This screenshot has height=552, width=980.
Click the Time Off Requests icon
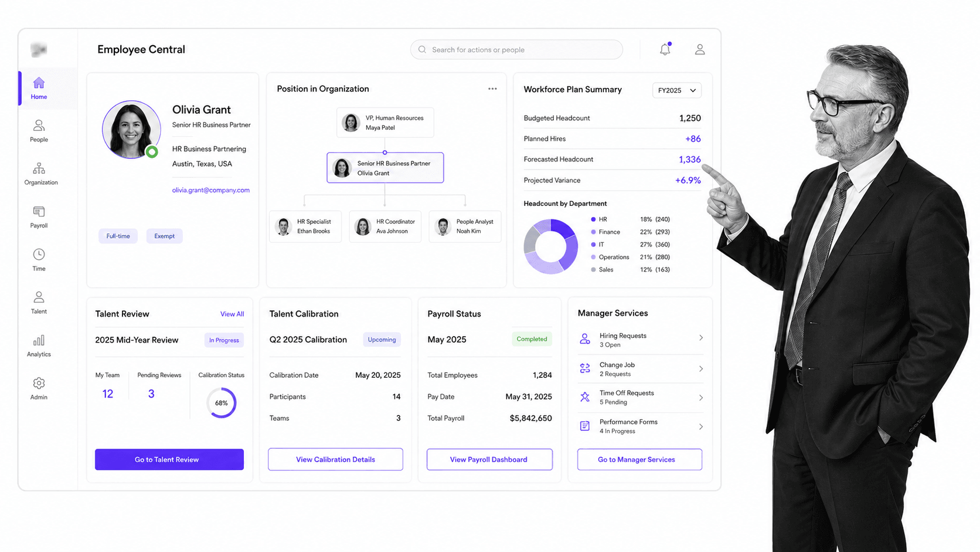pos(585,397)
